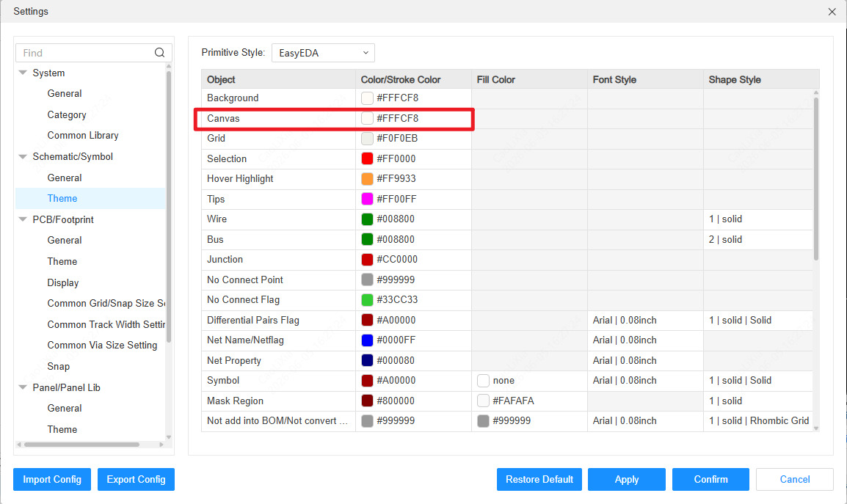Open Not add into BOM fill swatch
The height and width of the screenshot is (504, 847).
484,421
